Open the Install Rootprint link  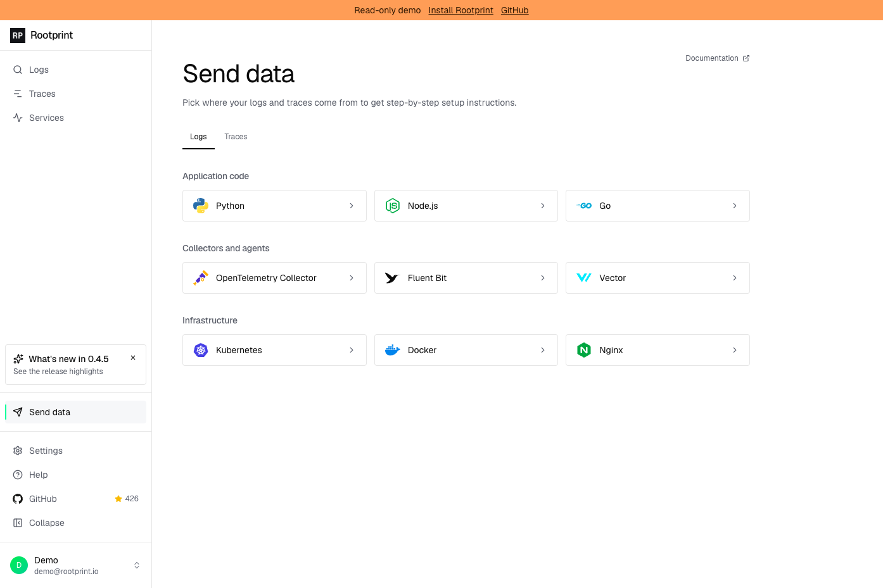click(461, 10)
